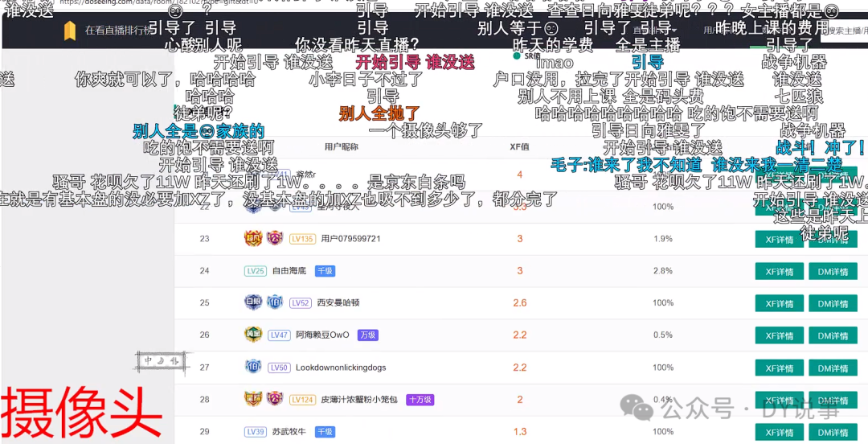The image size is (868, 444).
Task: Click the 用户昵称 column header
Action: coord(341,147)
